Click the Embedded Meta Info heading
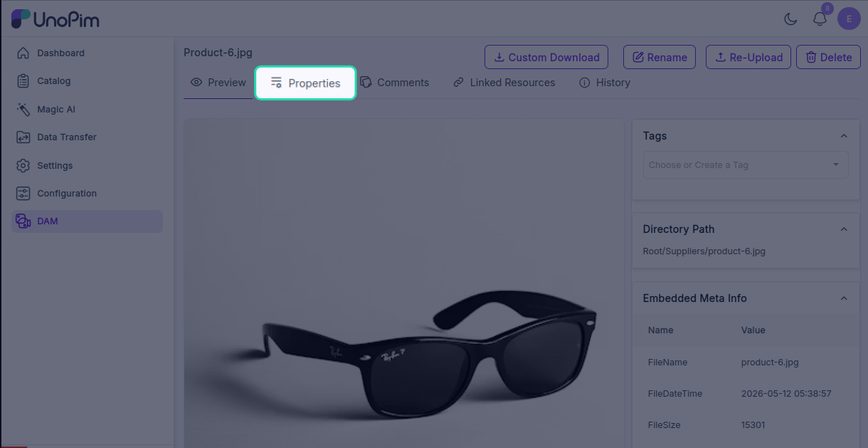The height and width of the screenshot is (448, 868). pos(695,298)
